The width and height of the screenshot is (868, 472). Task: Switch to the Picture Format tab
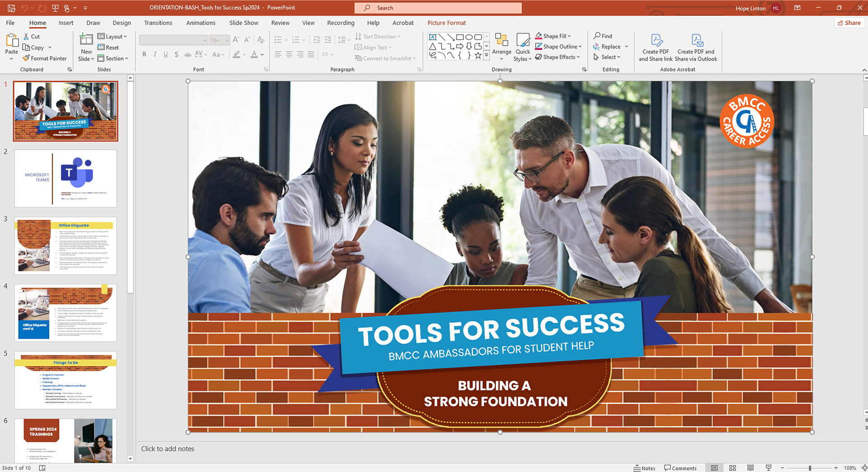(x=446, y=23)
